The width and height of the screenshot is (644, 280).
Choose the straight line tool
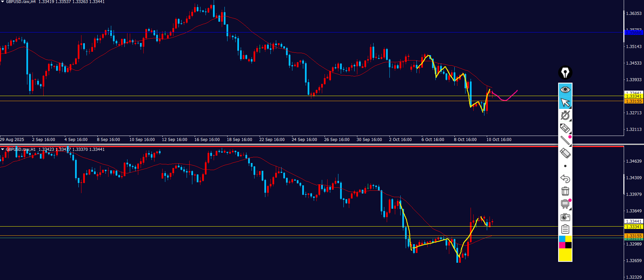(565, 141)
